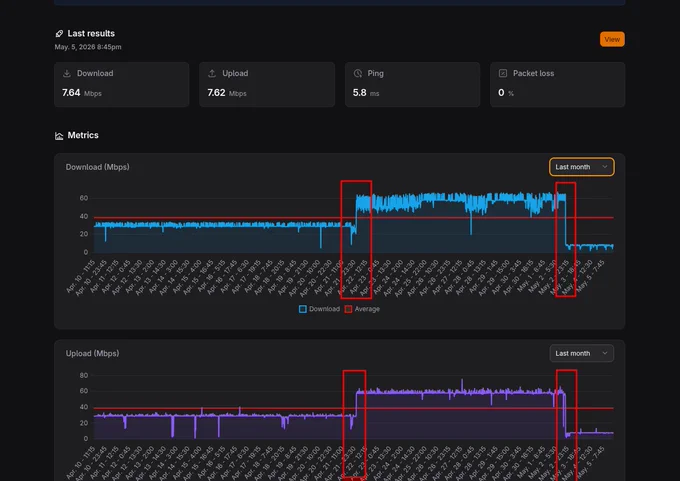Click the Metrics section heading

click(x=83, y=135)
